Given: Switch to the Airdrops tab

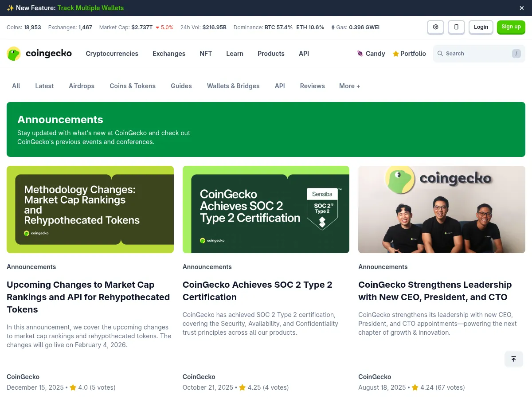Looking at the screenshot, I should tap(82, 86).
